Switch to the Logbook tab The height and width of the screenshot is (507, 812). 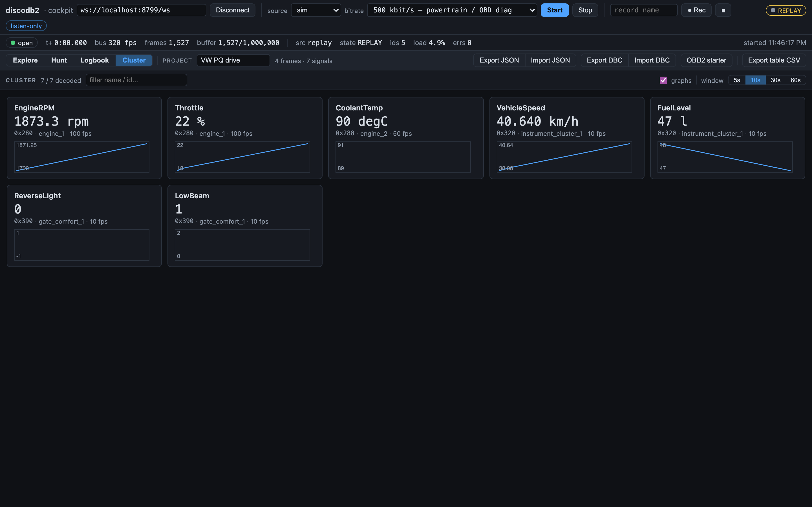pos(94,60)
